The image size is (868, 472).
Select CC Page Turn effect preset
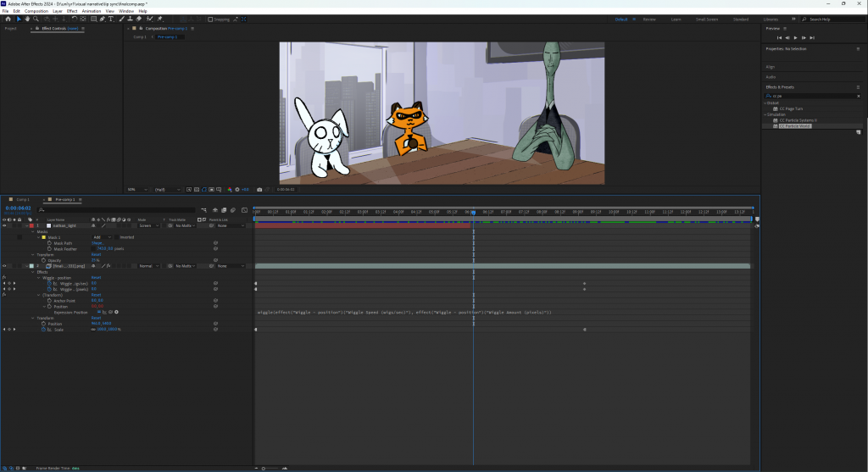[x=791, y=108]
